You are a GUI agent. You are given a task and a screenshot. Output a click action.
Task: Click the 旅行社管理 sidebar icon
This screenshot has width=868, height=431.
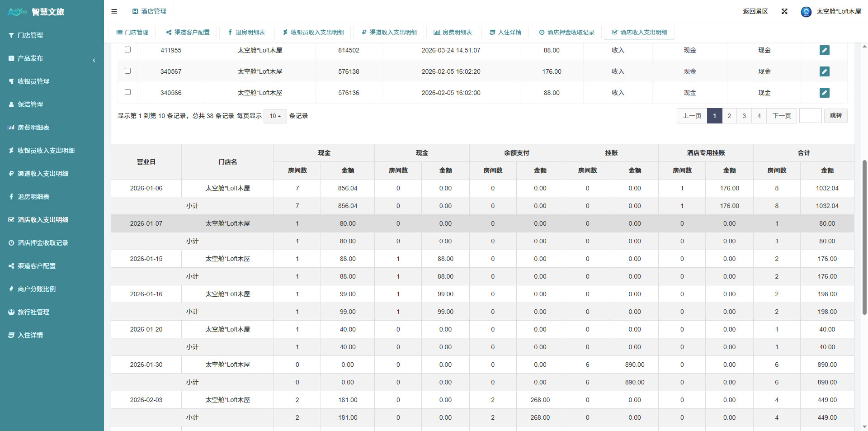point(11,312)
